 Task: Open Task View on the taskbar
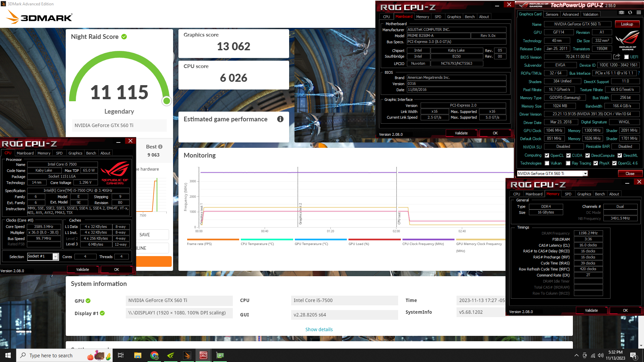tap(121, 355)
